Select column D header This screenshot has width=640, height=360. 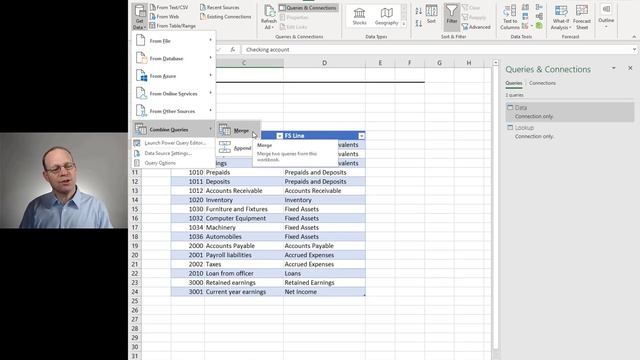tap(324, 63)
